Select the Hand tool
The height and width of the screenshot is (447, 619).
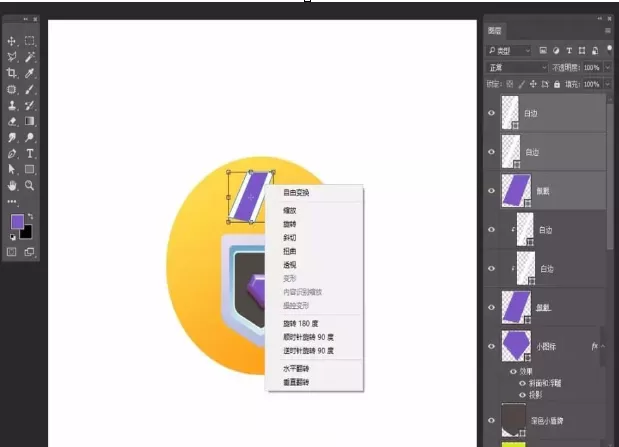(11, 186)
